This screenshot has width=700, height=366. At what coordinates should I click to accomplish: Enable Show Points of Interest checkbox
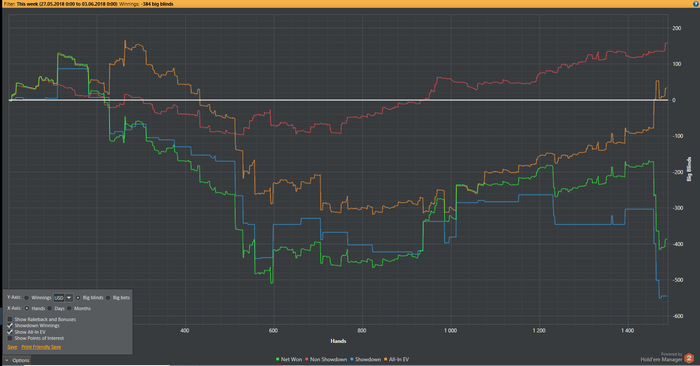[10, 338]
